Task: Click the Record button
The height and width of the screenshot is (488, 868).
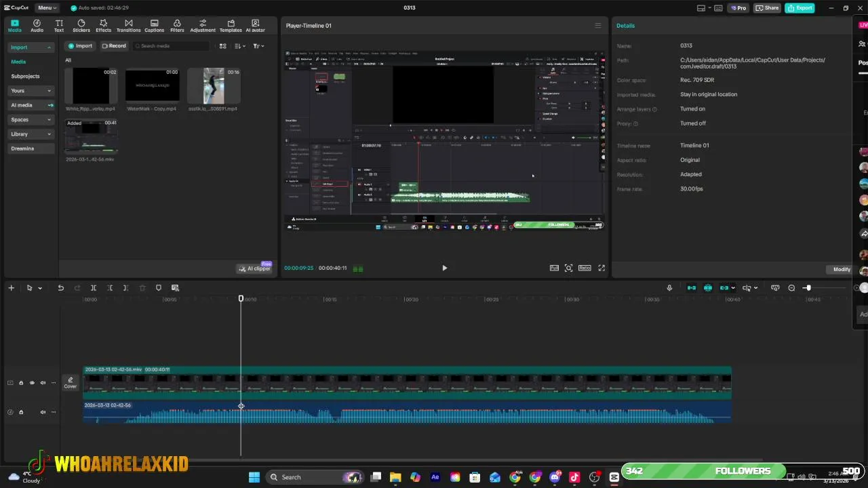Action: 114,46
